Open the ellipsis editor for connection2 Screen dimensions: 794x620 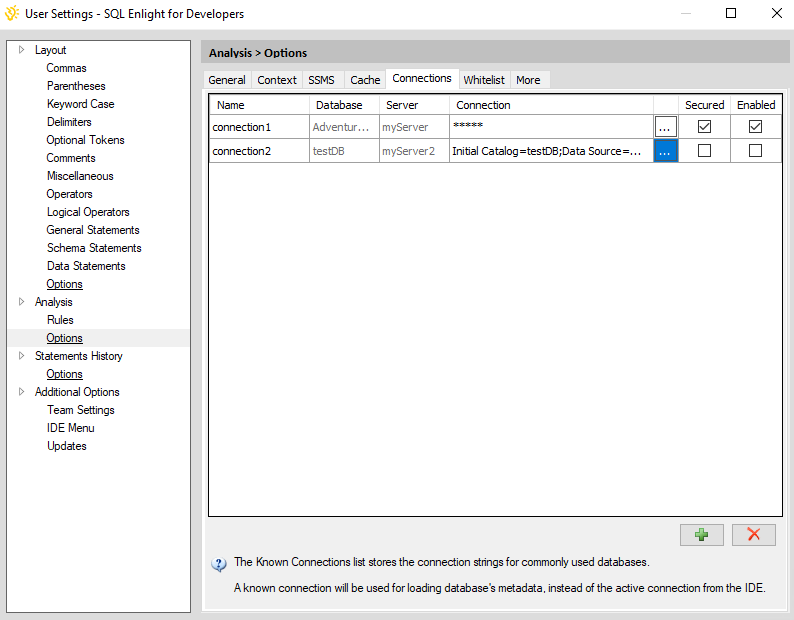pos(665,151)
